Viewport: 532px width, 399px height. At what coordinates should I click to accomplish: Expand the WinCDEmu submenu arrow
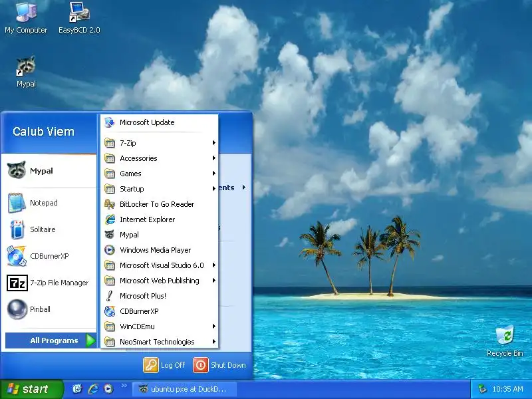[x=213, y=327]
